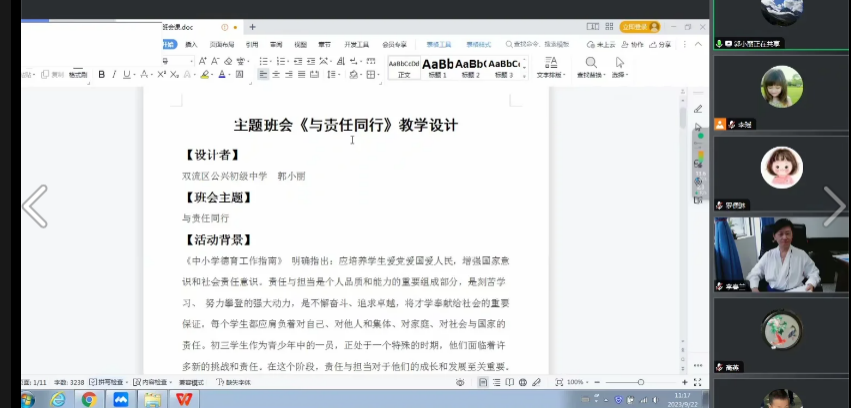Image resolution: width=851 pixels, height=408 pixels.
Task: Switch to page layout view
Action: pyautogui.click(x=483, y=382)
